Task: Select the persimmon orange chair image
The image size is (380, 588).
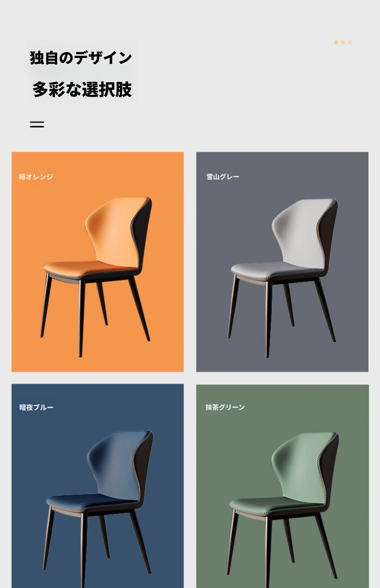Action: [97, 277]
